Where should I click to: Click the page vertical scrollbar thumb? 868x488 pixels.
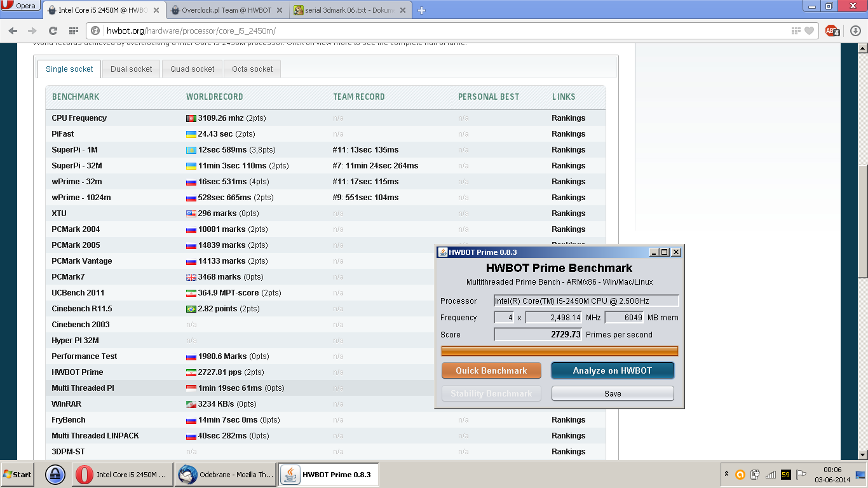[x=862, y=221]
